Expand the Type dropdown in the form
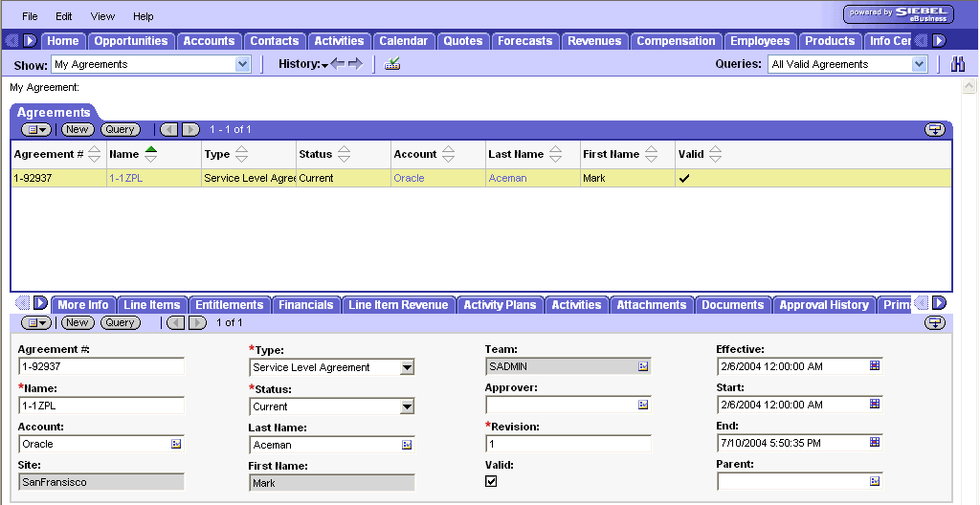This screenshot has height=505, width=980. (407, 367)
